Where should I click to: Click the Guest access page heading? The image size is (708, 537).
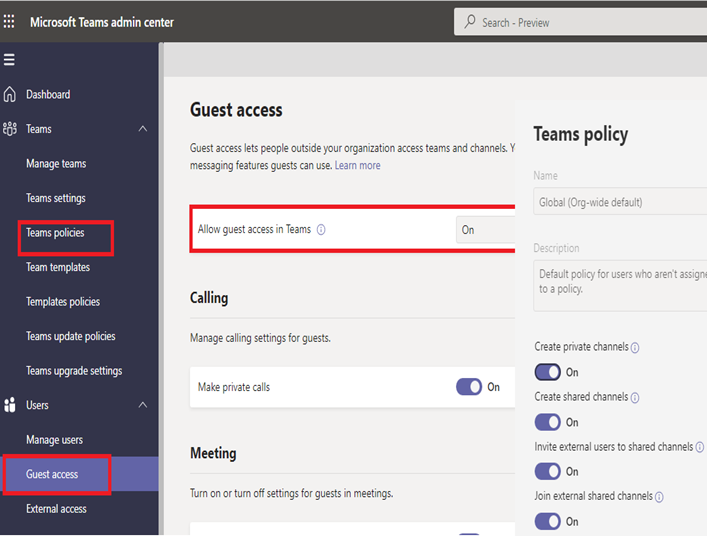click(x=236, y=110)
